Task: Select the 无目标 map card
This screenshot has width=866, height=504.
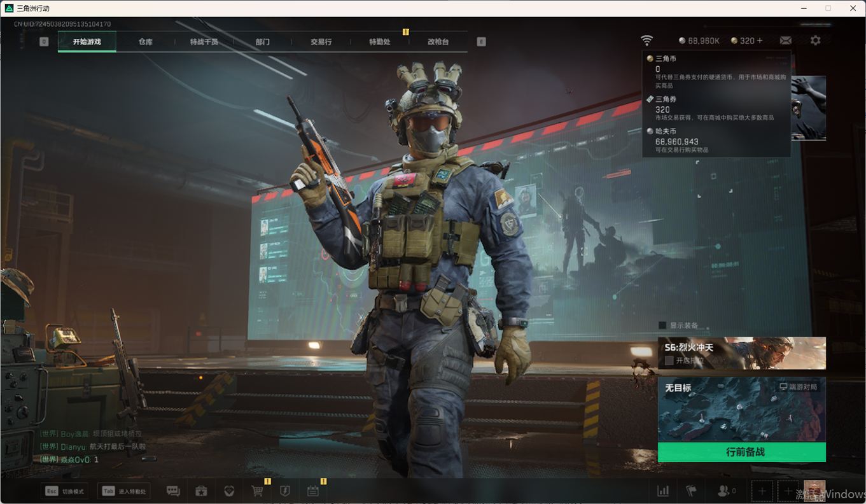Action: click(742, 410)
